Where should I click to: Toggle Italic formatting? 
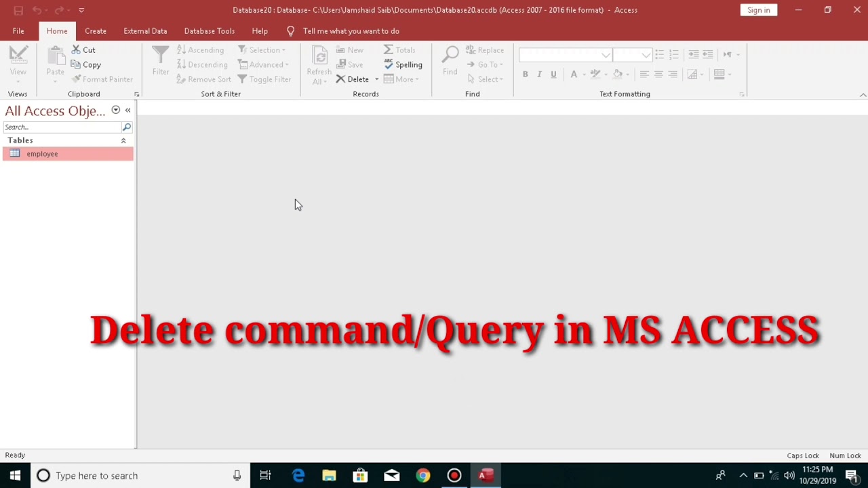tap(539, 75)
